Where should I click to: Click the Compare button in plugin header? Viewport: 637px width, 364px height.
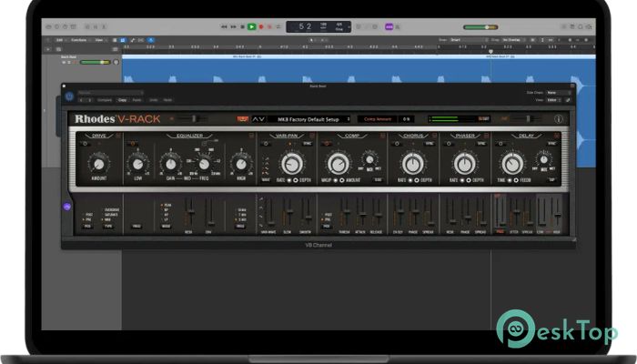[105, 100]
